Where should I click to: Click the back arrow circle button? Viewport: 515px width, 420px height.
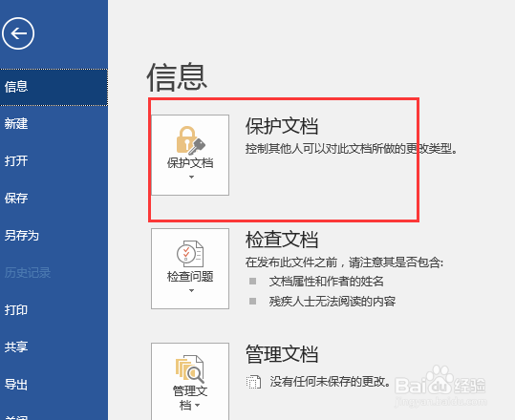tap(18, 33)
